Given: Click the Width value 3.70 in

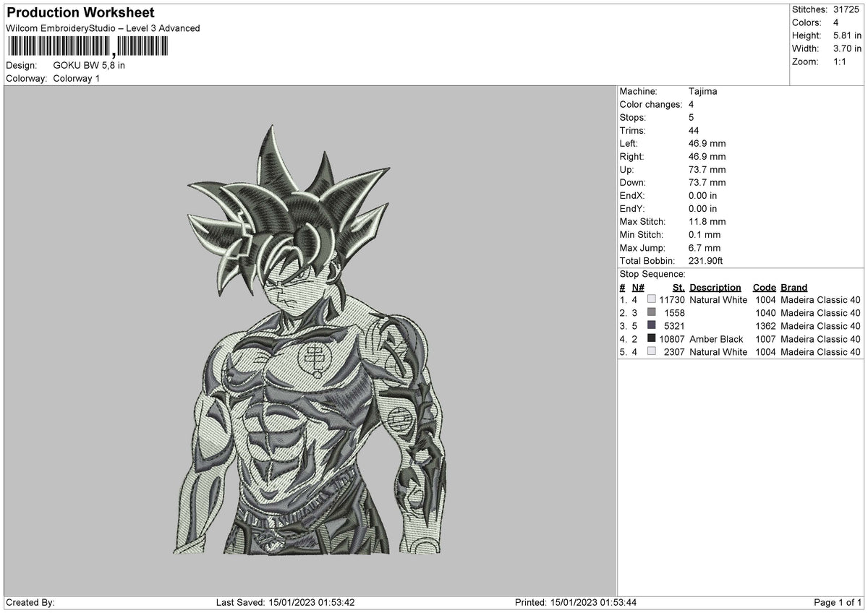Looking at the screenshot, I should tap(847, 48).
